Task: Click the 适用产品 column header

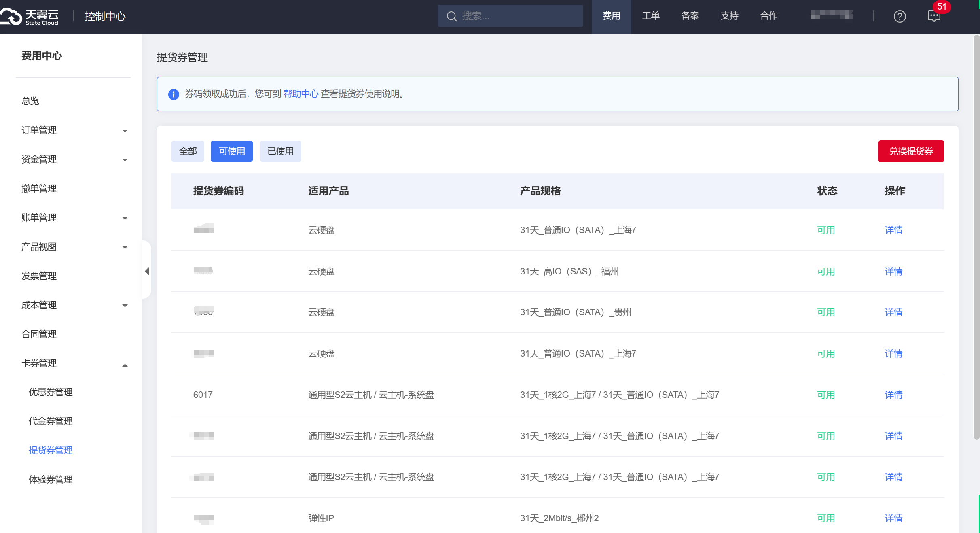Action: point(328,191)
